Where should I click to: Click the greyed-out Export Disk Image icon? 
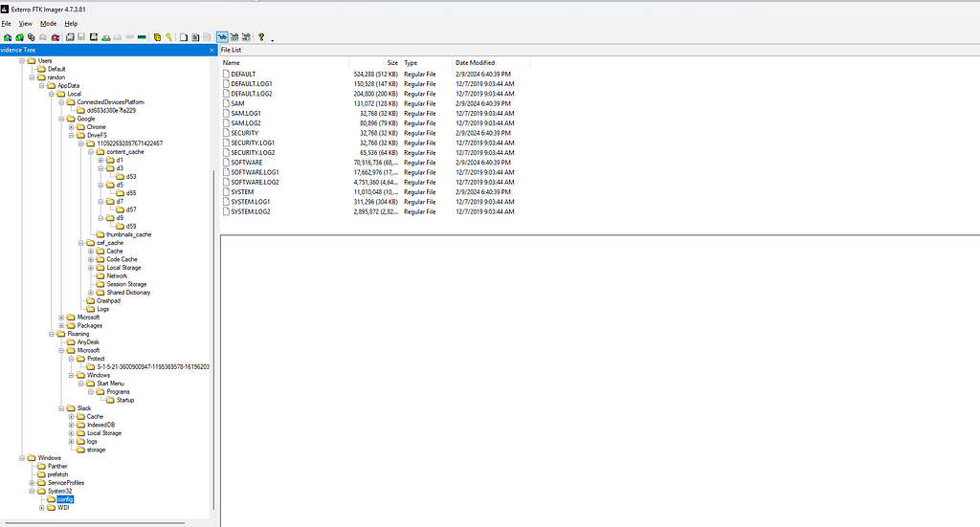(x=81, y=37)
